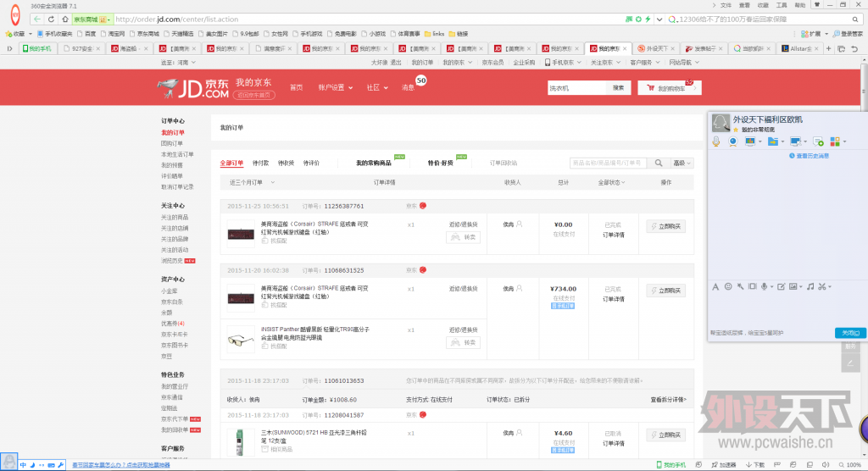Open the 淘宝网 bookmark

pyautogui.click(x=113, y=34)
